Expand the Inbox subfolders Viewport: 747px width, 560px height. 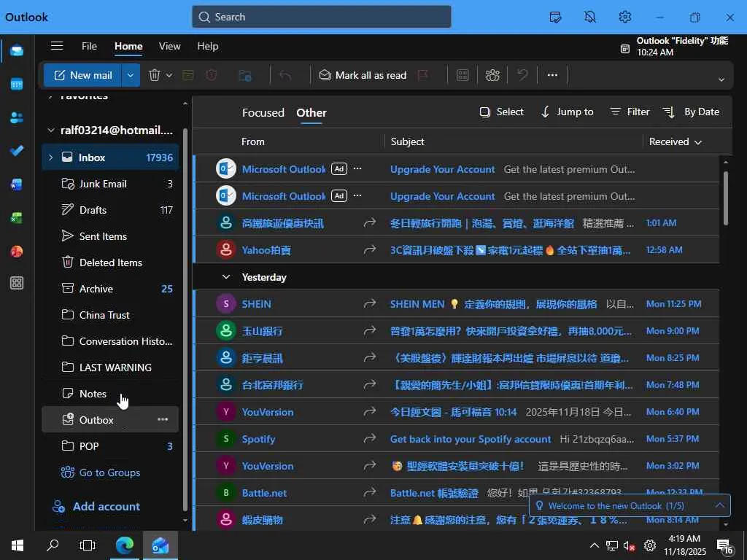[51, 157]
